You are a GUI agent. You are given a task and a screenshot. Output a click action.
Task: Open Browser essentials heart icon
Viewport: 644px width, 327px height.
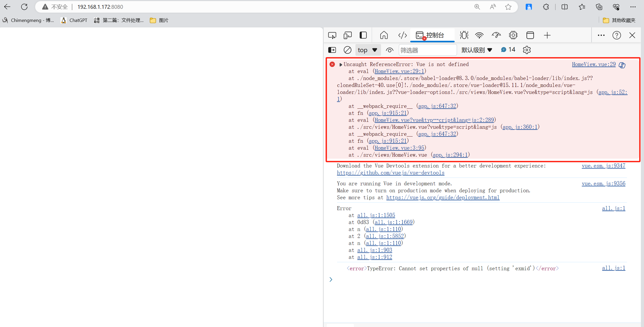(x=616, y=7)
